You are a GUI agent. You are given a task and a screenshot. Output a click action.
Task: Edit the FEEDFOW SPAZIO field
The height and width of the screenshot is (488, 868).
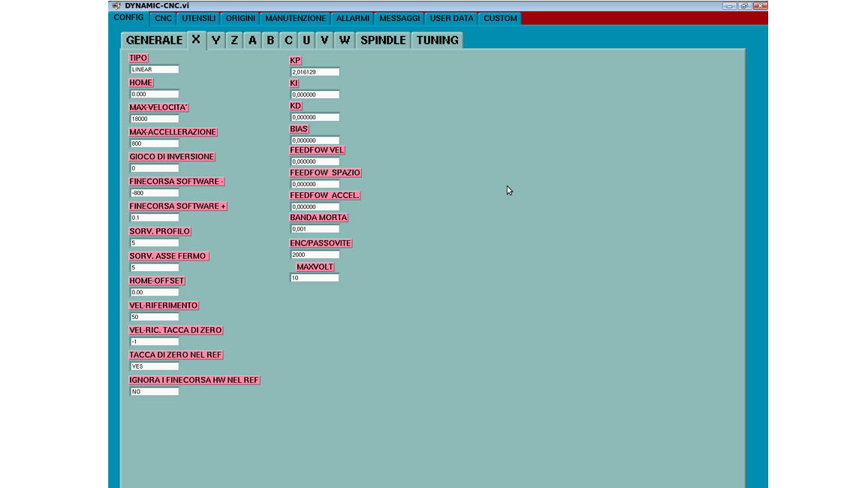coord(315,184)
